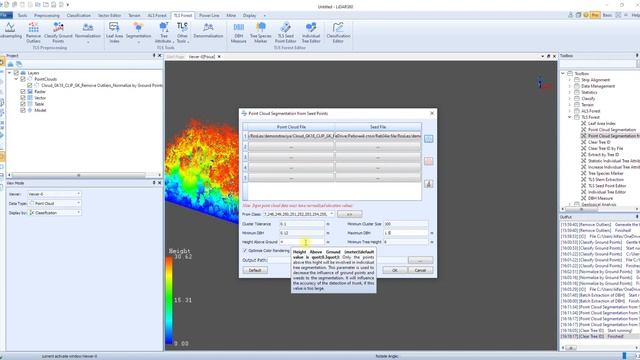This screenshot has width=640, height=360.
Task: Click the Denormalization tool
Action: [x=208, y=31]
